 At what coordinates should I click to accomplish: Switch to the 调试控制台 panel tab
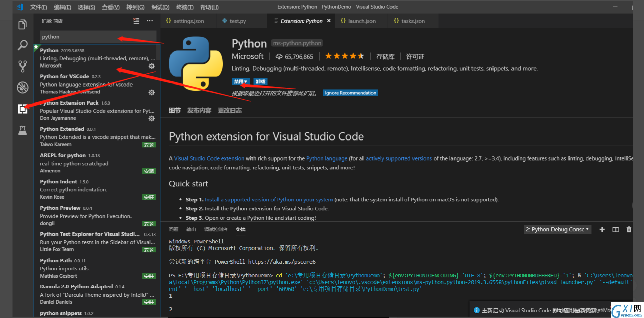pos(216,230)
